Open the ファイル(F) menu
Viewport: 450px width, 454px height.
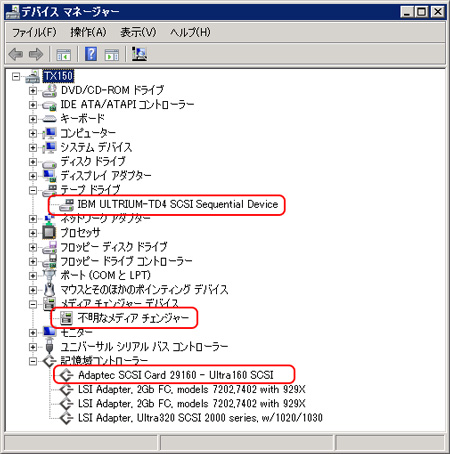(34, 32)
